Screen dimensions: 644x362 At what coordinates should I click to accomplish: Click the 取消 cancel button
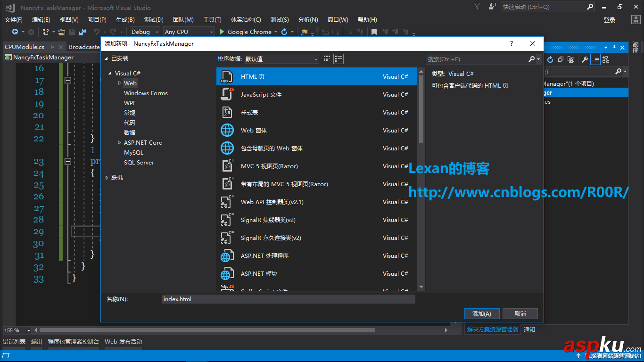point(520,313)
